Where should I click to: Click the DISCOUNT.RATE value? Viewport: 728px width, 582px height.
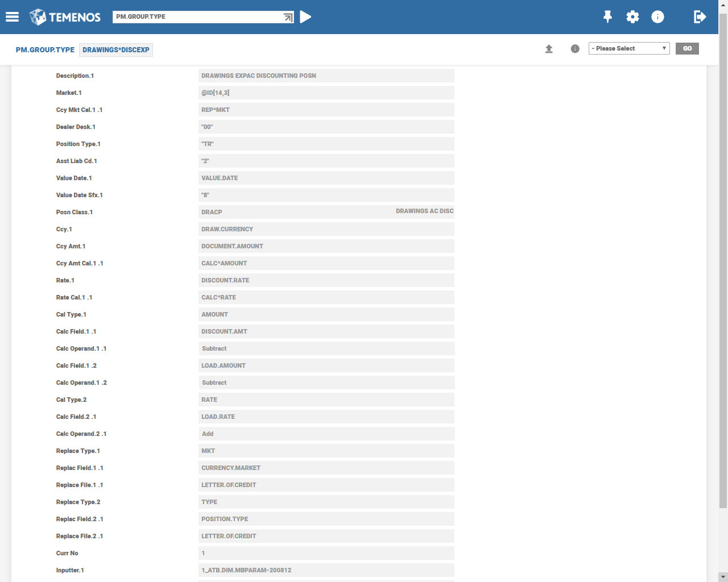point(326,280)
